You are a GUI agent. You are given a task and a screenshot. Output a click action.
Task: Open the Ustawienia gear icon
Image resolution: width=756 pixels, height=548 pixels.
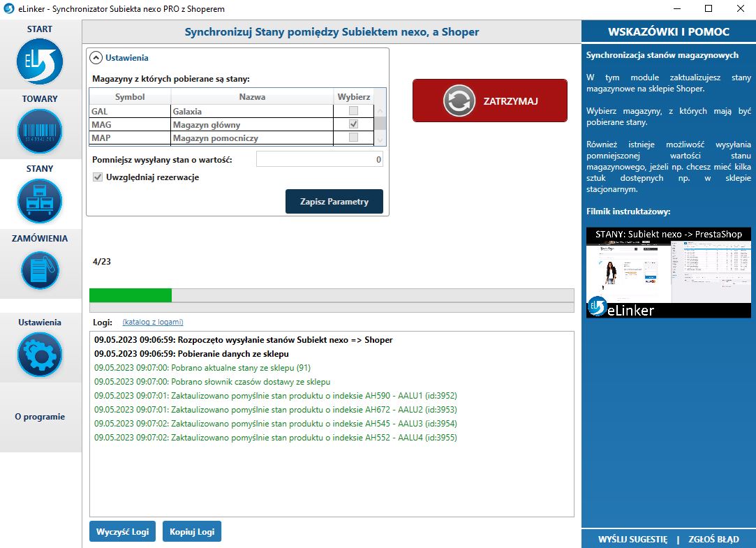(40, 355)
